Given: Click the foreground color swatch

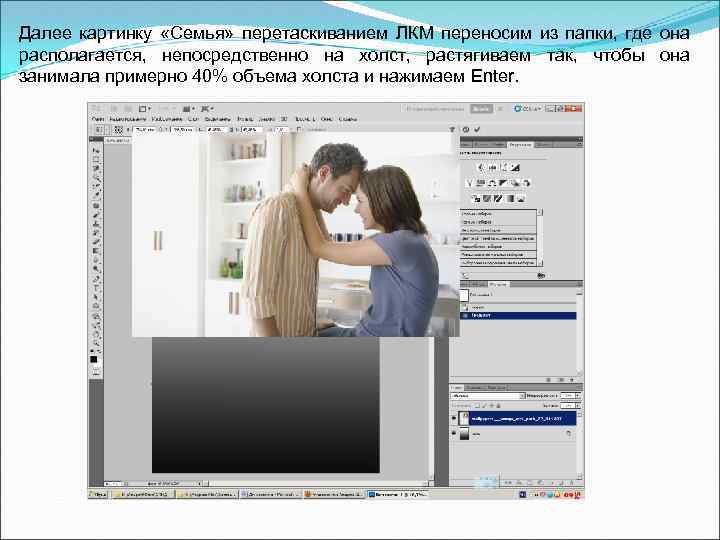Looking at the screenshot, I should click(x=94, y=360).
